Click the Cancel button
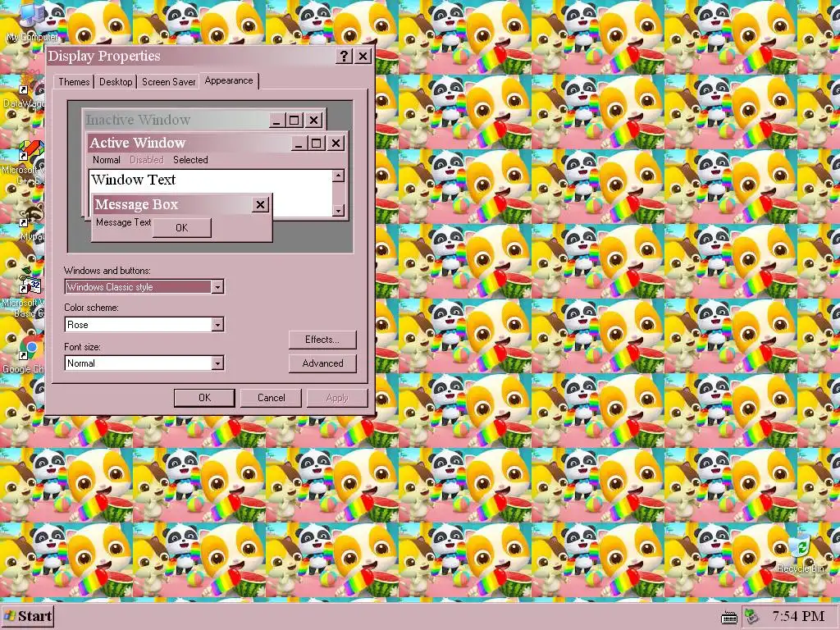 click(x=271, y=398)
